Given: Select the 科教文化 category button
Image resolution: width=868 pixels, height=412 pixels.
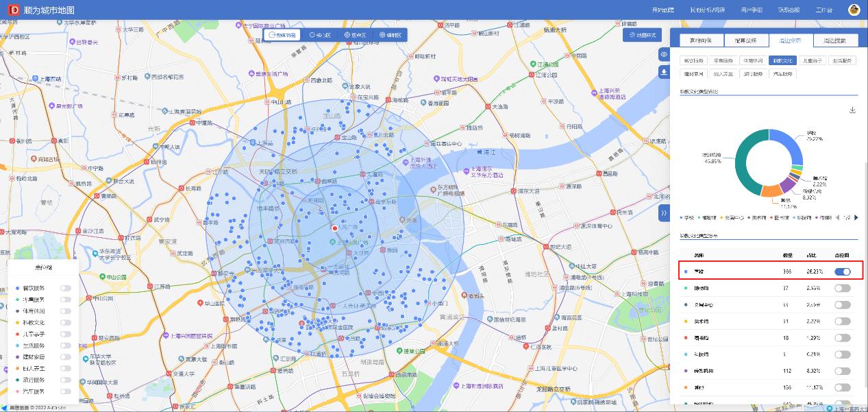Looking at the screenshot, I should pyautogui.click(x=782, y=60).
